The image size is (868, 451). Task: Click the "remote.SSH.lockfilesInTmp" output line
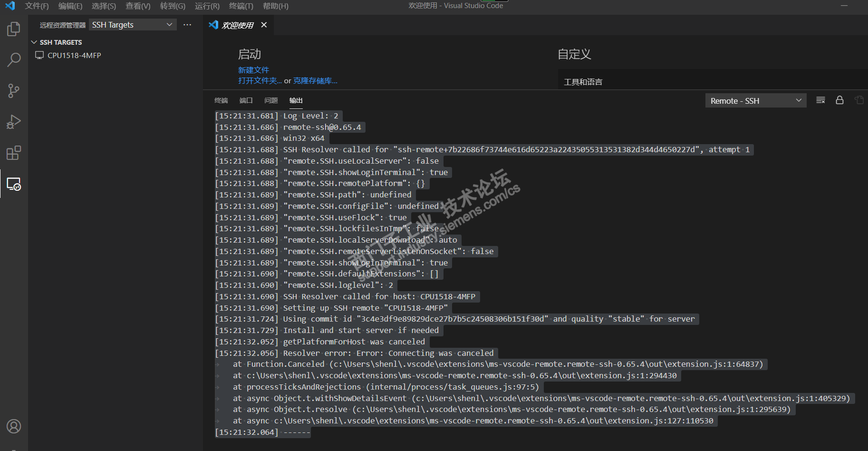[x=327, y=228]
